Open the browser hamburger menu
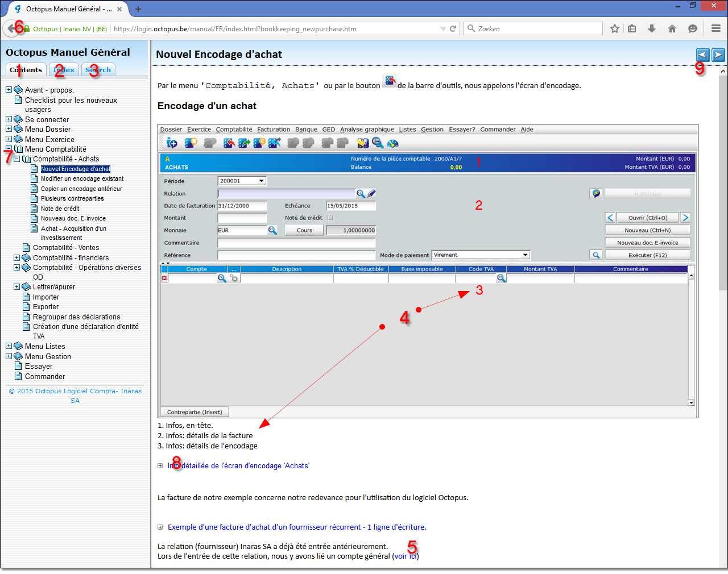The height and width of the screenshot is (574, 728). pos(716,28)
